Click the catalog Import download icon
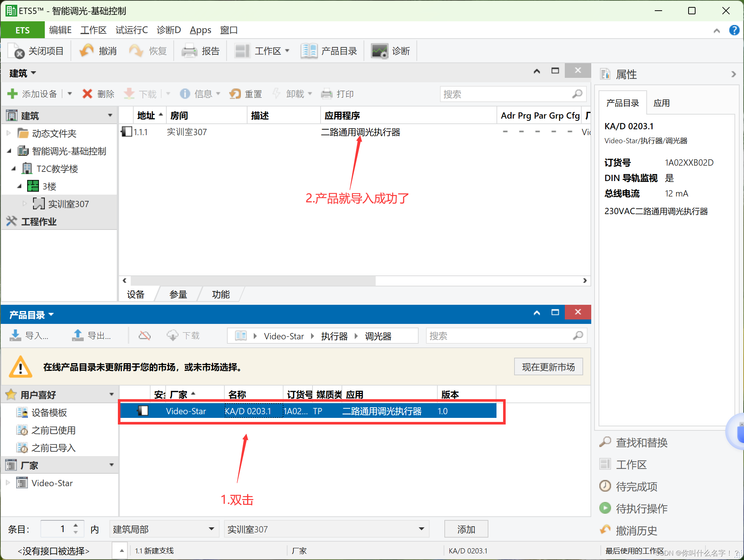This screenshot has width=744, height=560. click(15, 335)
